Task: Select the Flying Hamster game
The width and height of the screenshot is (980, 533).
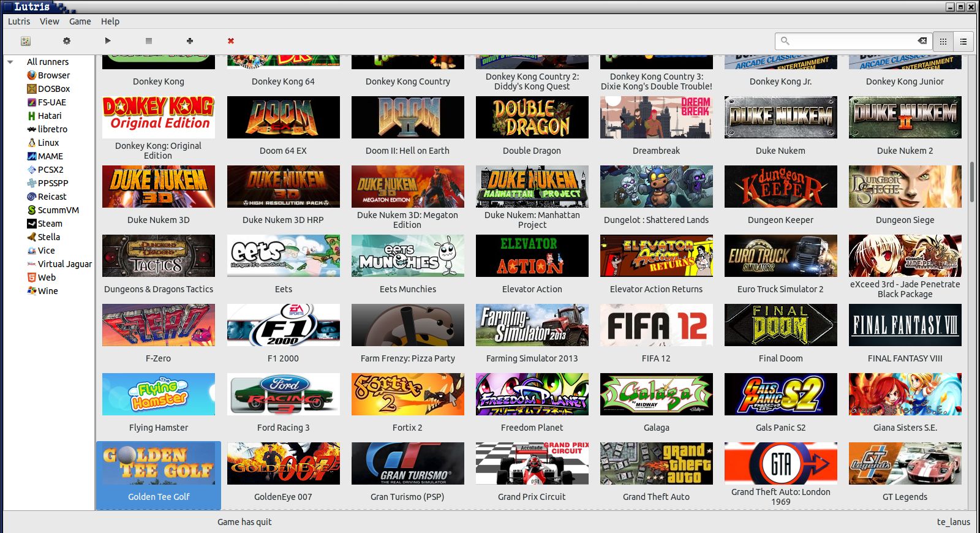Action: [158, 403]
